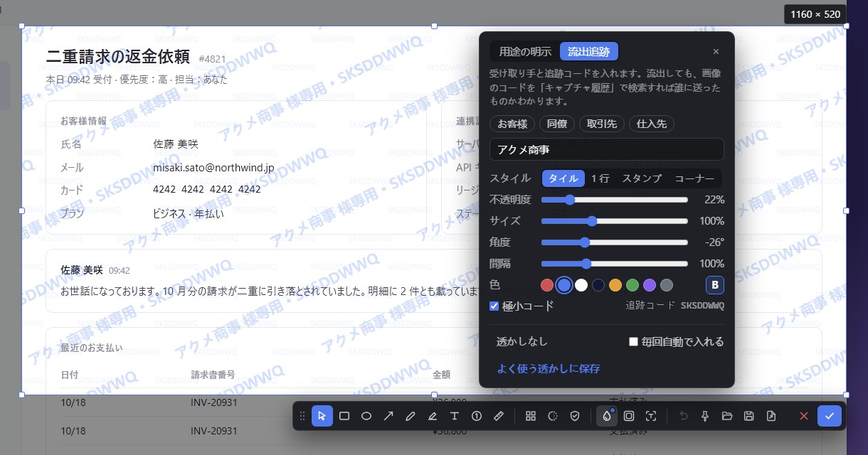868x455 pixels.
Task: Choose コーナー watermark style
Action: pos(694,178)
